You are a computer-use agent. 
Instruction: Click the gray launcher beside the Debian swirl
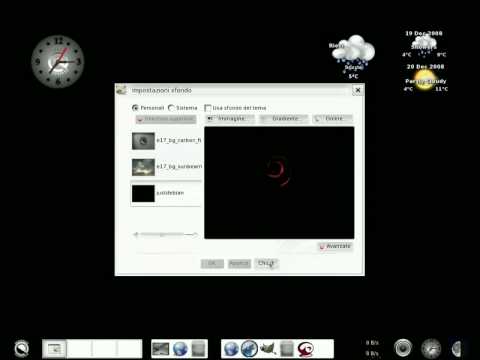coord(287,349)
